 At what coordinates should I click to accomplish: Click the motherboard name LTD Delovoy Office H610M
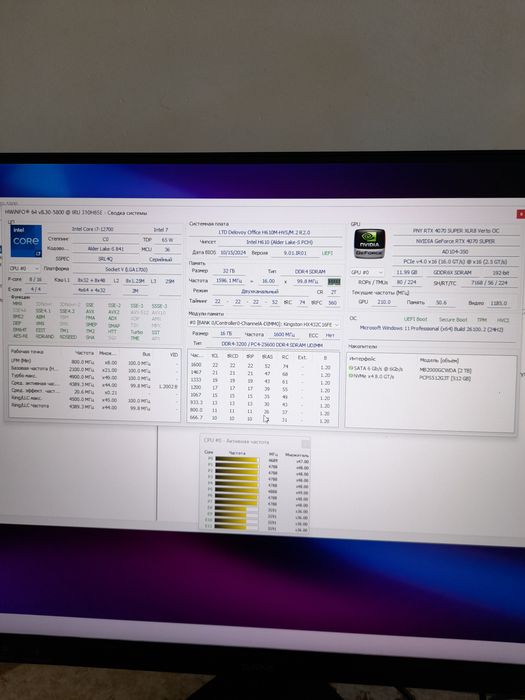pos(264,233)
